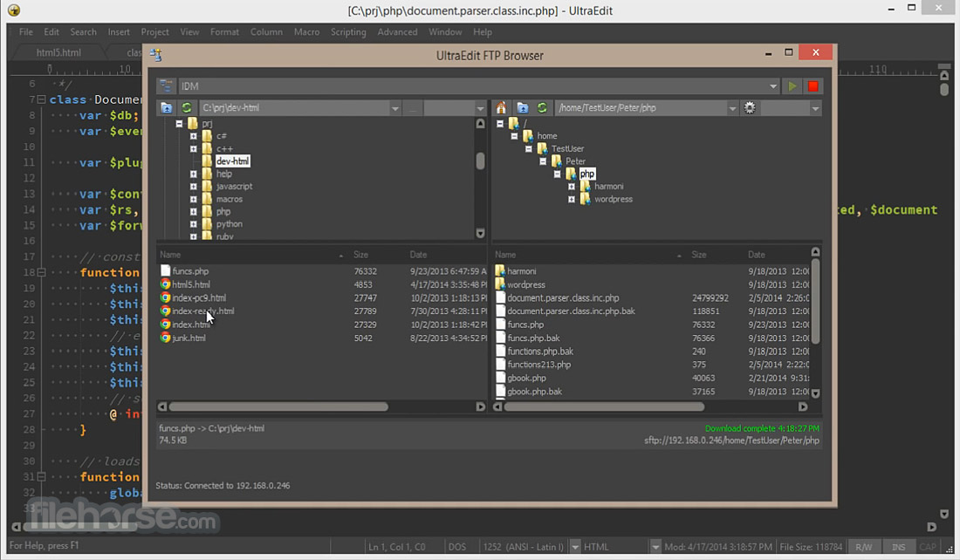Open the local filter dropdown
This screenshot has width=960, height=560.
pos(480,108)
